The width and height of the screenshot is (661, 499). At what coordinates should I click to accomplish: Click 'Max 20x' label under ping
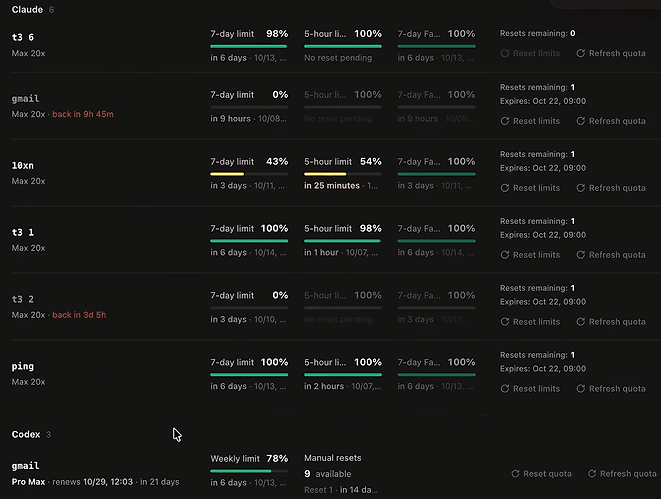click(x=28, y=382)
